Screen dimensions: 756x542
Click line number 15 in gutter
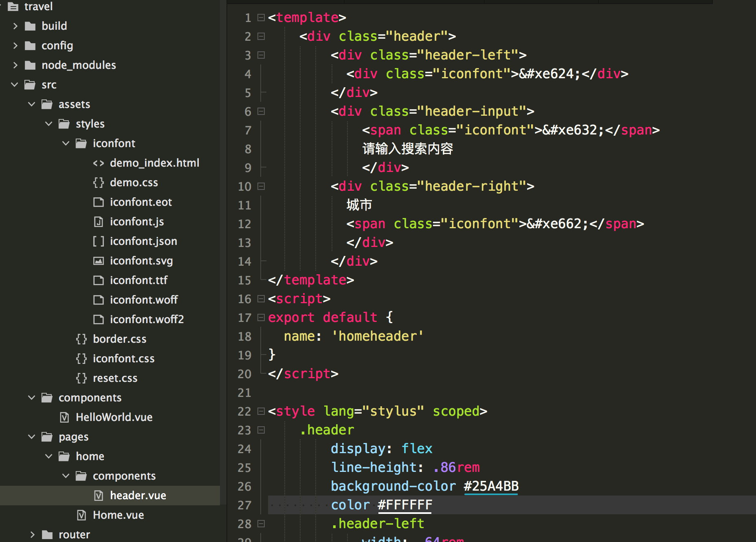[244, 280]
